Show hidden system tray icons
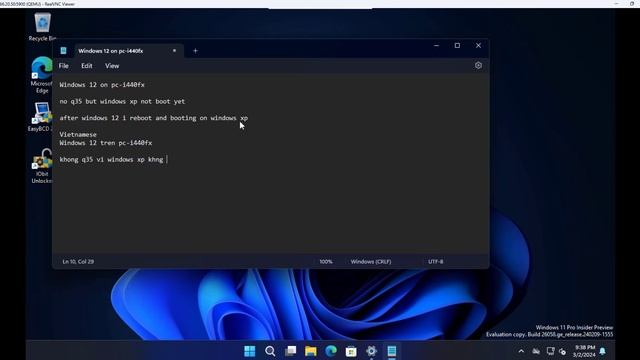The height and width of the screenshot is (360, 640). tap(521, 351)
